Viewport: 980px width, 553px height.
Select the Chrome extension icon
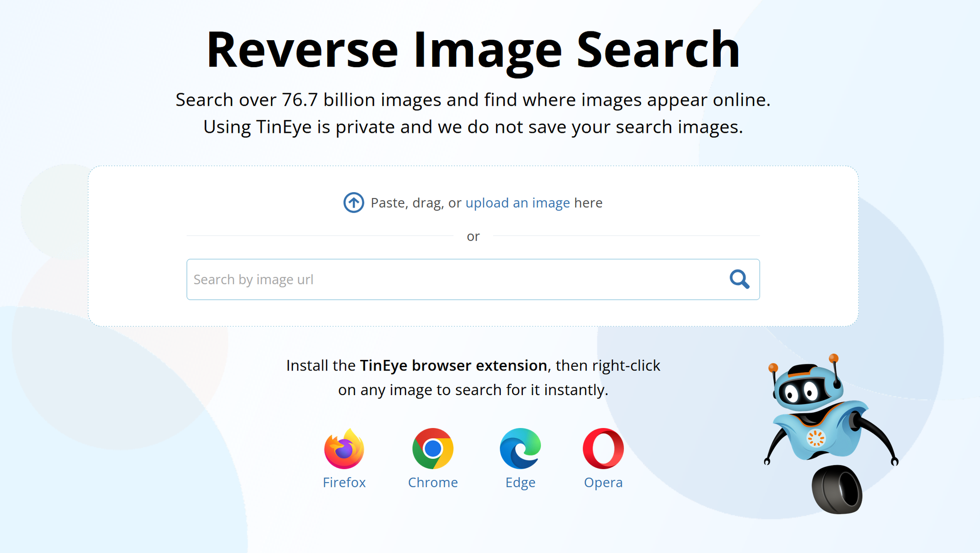click(x=433, y=449)
